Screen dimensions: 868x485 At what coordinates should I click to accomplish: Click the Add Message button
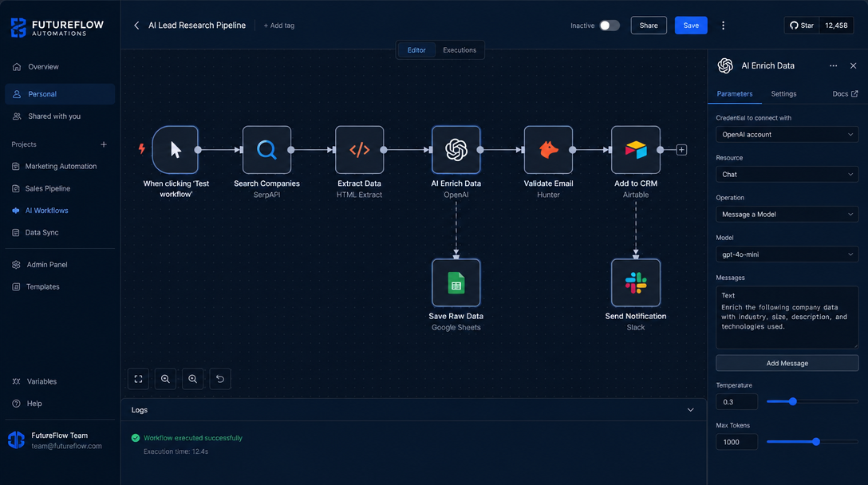coord(787,363)
